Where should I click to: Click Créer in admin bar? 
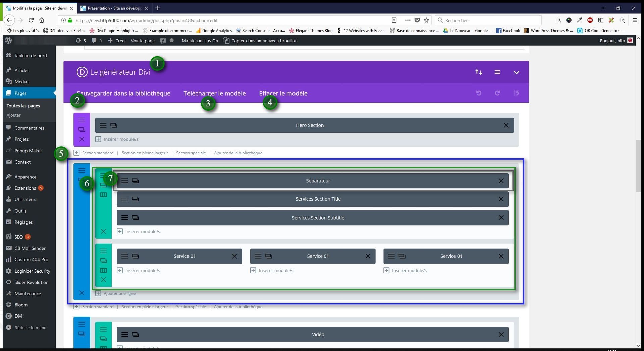tap(117, 41)
